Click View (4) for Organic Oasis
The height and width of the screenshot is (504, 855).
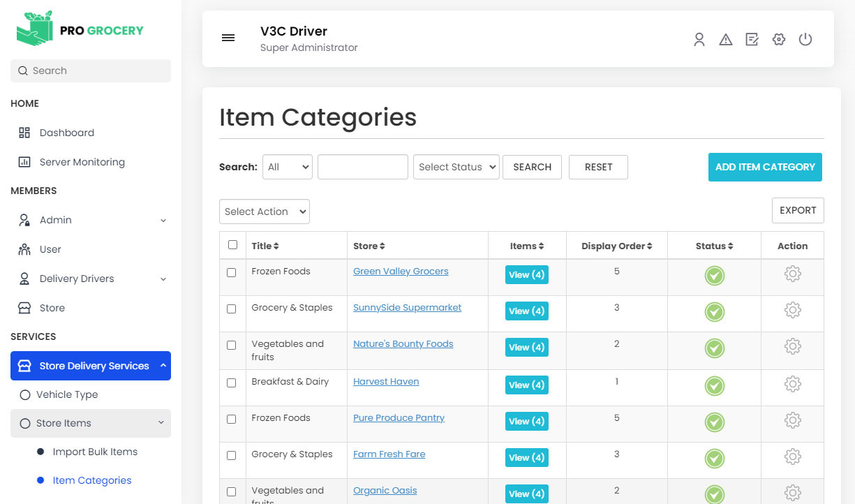coord(527,494)
